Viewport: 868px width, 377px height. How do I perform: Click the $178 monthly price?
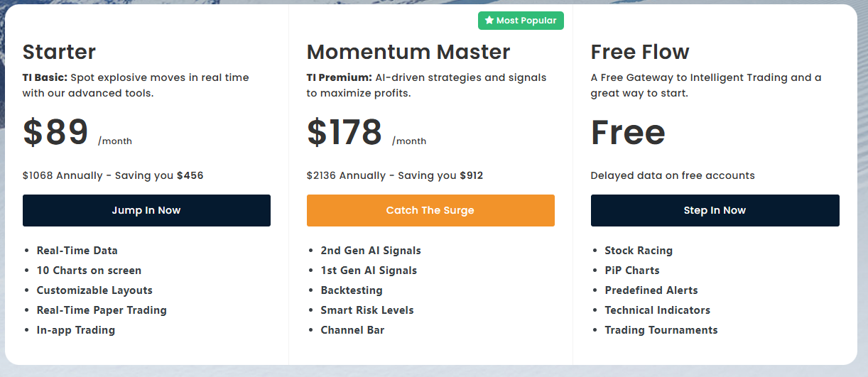point(345,132)
